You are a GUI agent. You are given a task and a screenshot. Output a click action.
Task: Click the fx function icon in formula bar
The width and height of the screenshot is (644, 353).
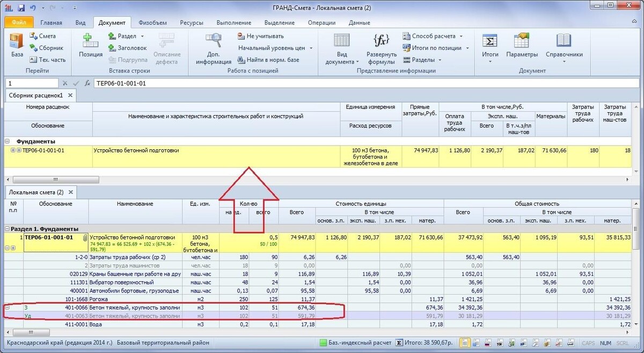(87, 83)
